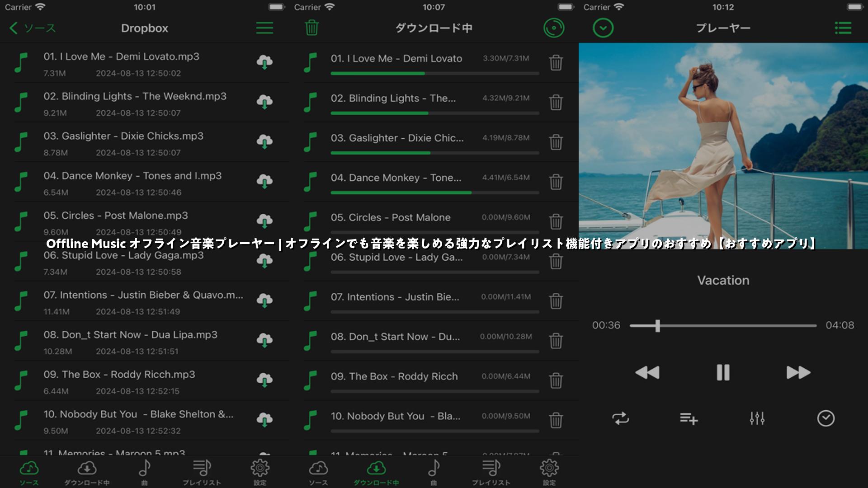Tap cloud download icon for Gaslighter - Dixie Chicks.mp3
Image resolution: width=868 pixels, height=488 pixels.
click(x=264, y=141)
